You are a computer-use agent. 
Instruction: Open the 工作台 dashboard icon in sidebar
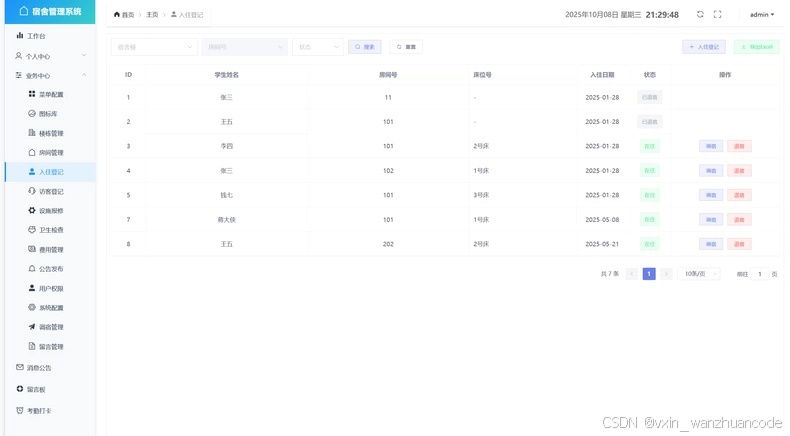(20, 35)
